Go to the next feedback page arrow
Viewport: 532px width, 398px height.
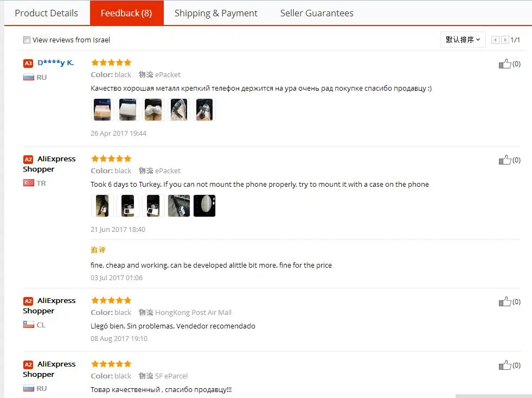(505, 40)
